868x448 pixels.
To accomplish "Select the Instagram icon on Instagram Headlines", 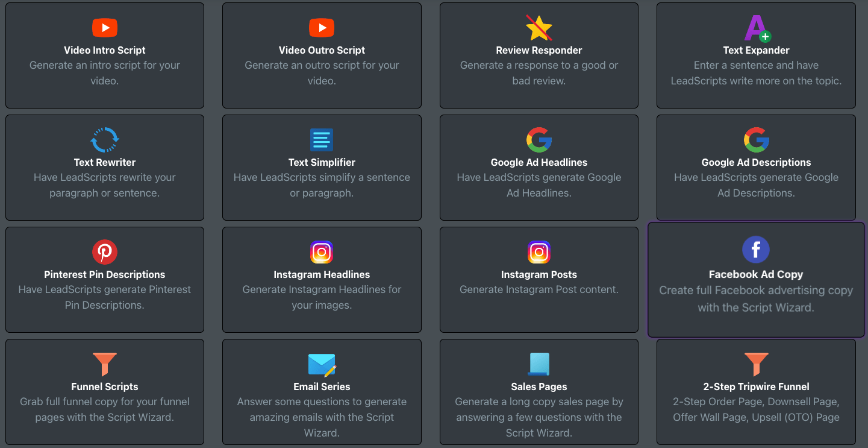I will 321,251.
